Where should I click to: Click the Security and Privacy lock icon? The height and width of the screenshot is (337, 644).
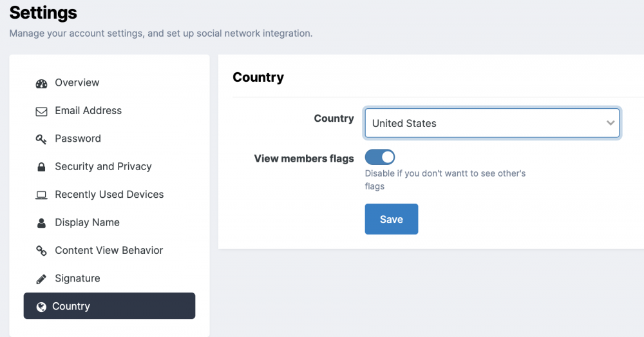[42, 167]
